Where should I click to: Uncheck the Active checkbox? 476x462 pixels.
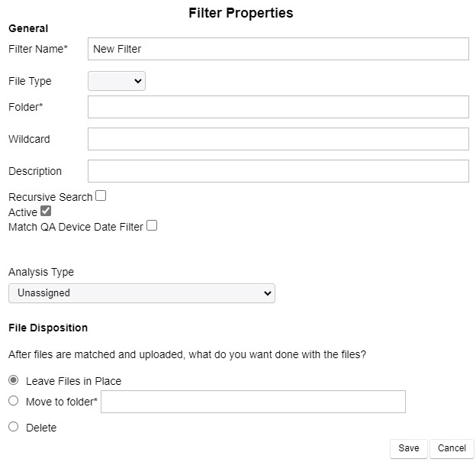[46, 212]
